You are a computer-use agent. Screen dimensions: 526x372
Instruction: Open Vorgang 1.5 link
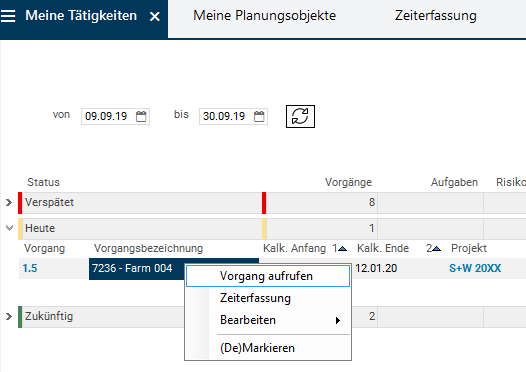[x=30, y=268]
